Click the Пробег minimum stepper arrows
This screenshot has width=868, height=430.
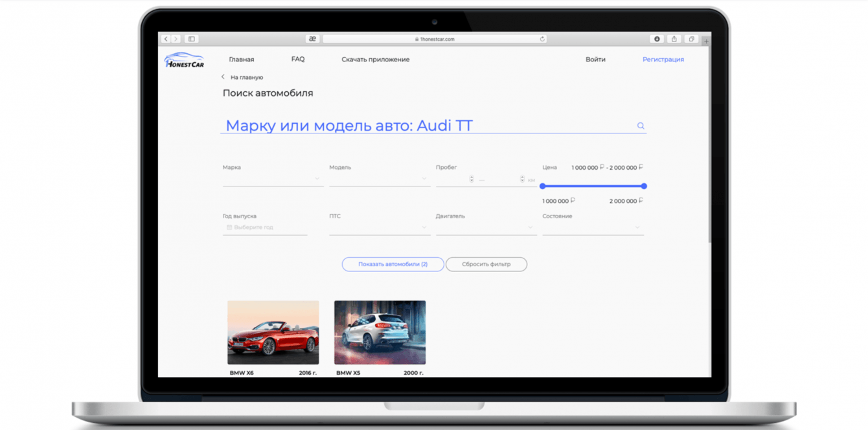point(472,179)
